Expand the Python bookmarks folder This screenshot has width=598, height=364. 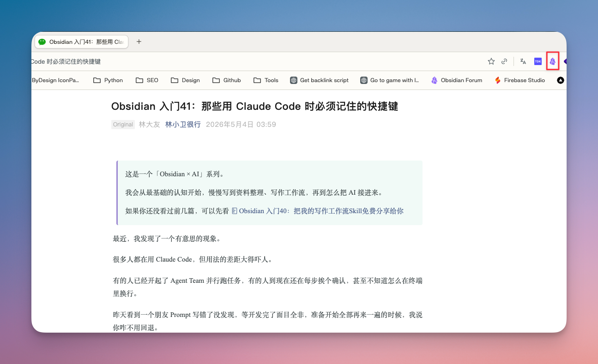click(x=108, y=80)
